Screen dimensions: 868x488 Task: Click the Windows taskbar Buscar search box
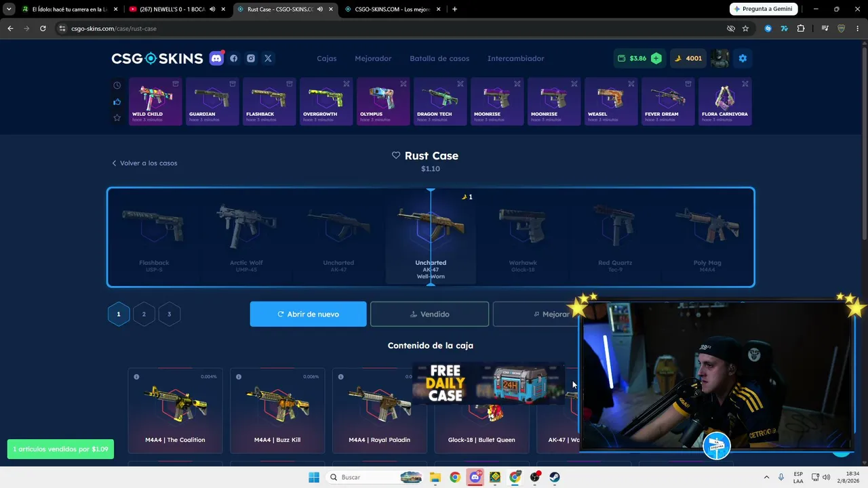374,477
